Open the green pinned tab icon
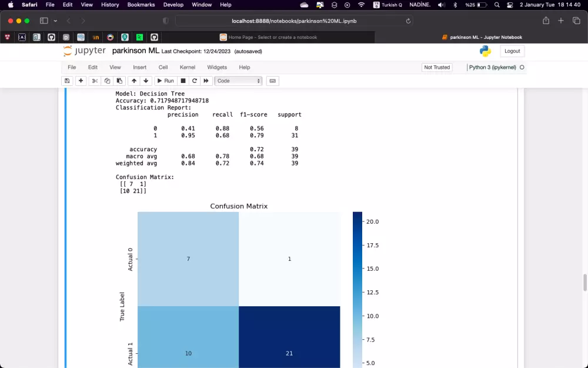This screenshot has height=368, width=588. (x=139, y=37)
